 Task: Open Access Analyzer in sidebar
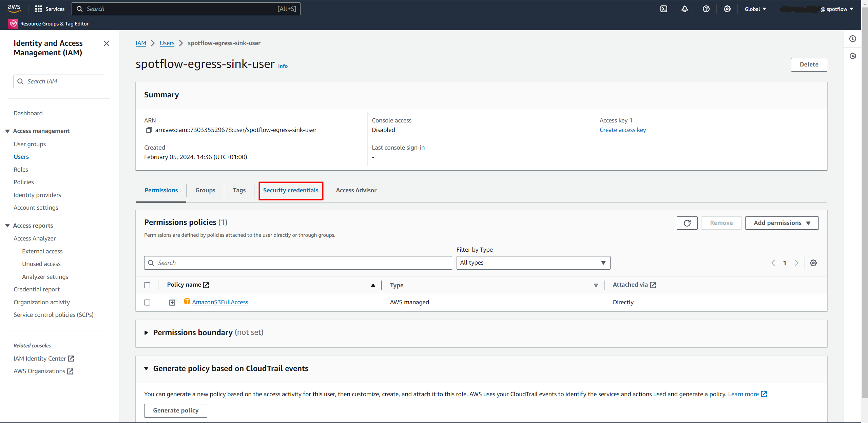(35, 238)
